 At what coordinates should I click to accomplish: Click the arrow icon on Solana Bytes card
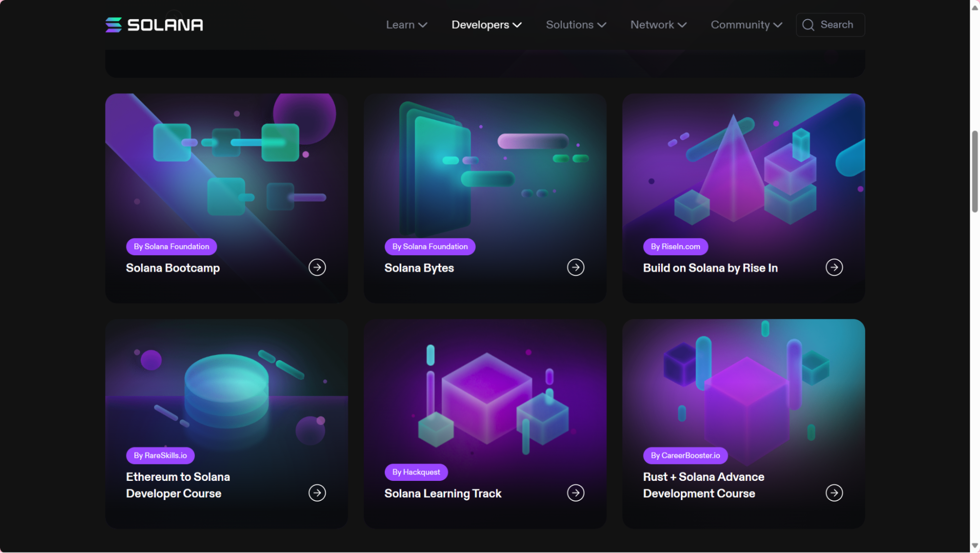(576, 267)
